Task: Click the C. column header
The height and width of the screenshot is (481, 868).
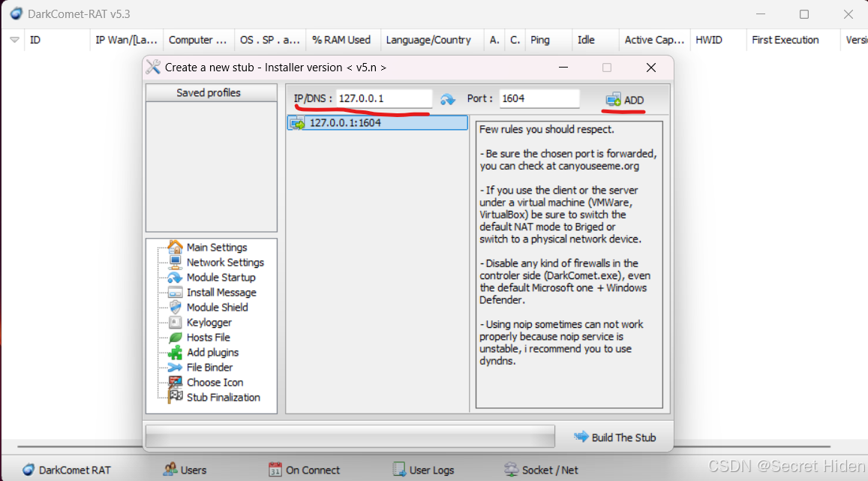Action: pos(515,40)
